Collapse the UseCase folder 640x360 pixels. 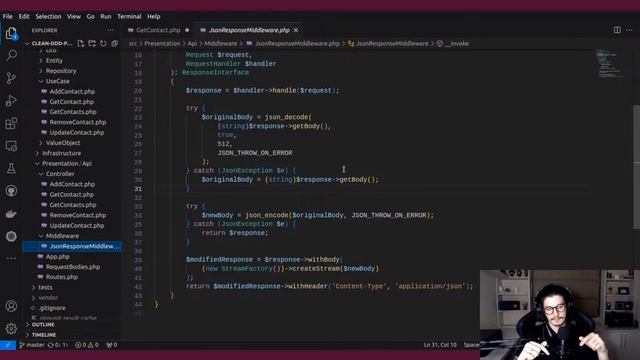[x=57, y=81]
